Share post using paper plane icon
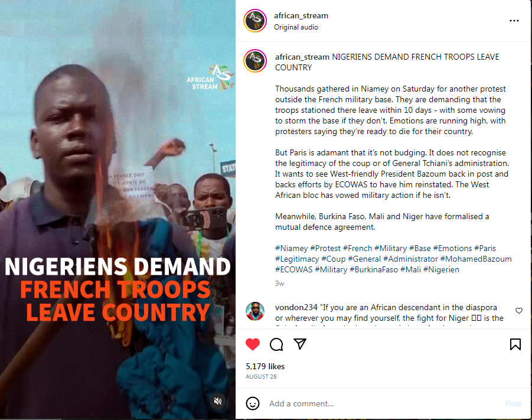Viewport: 532px width, 420px height. [x=300, y=344]
